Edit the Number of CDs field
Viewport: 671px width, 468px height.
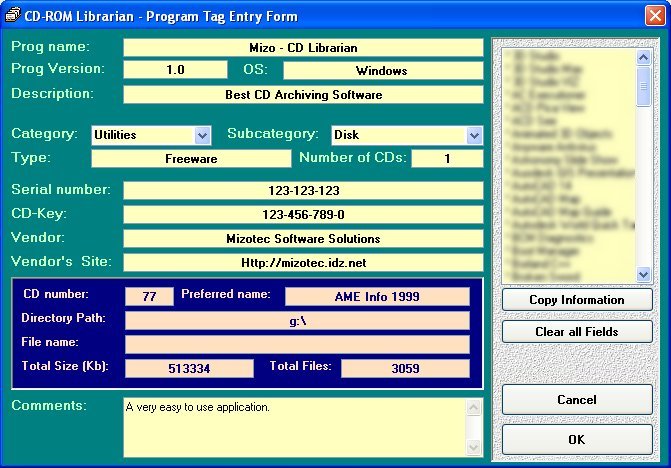pos(447,159)
